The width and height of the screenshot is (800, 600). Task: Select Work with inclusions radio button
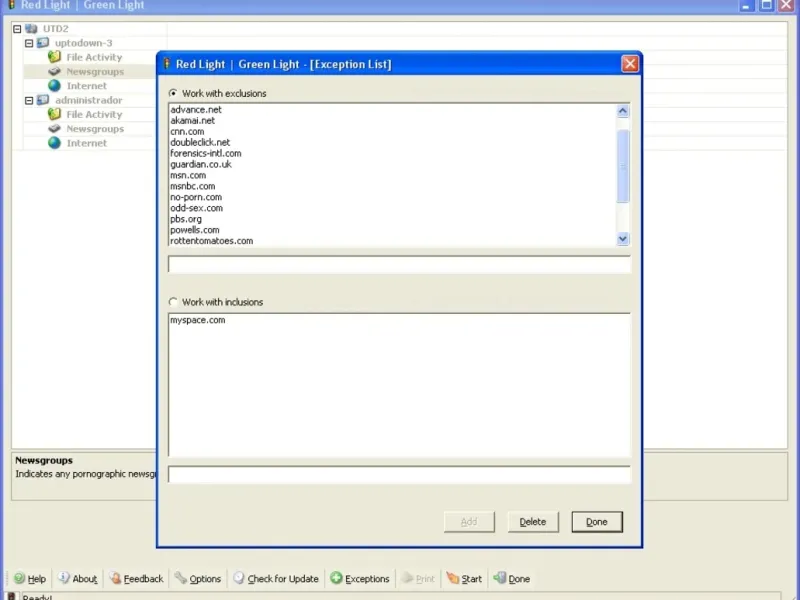coord(173,302)
